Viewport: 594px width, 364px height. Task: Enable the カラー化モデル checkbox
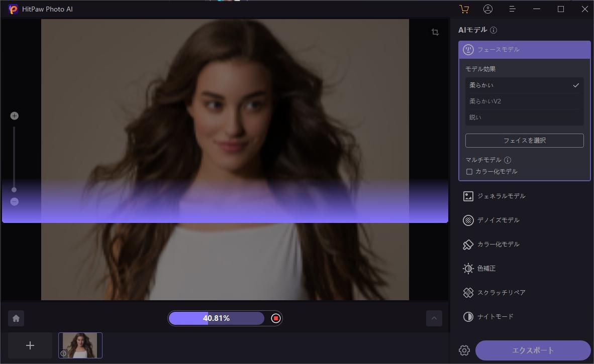tap(469, 172)
